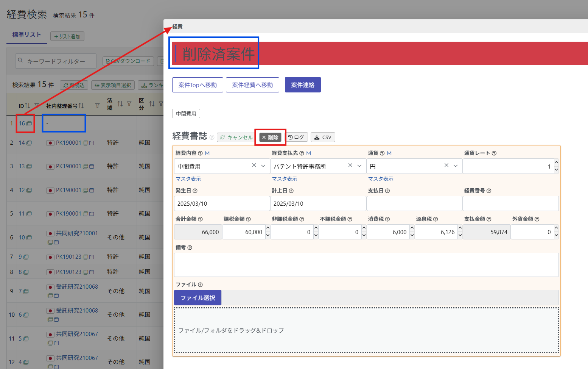Click the empty 経費番号 field
588x369 pixels.
[x=511, y=203]
